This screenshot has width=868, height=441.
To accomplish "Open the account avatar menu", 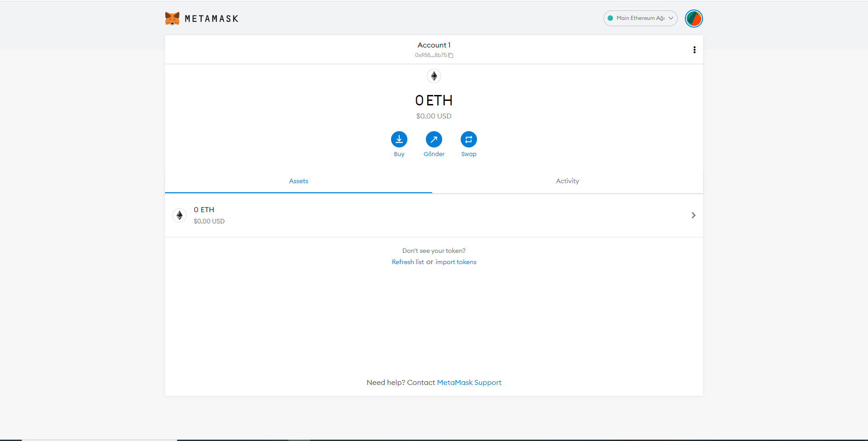I will click(x=693, y=19).
